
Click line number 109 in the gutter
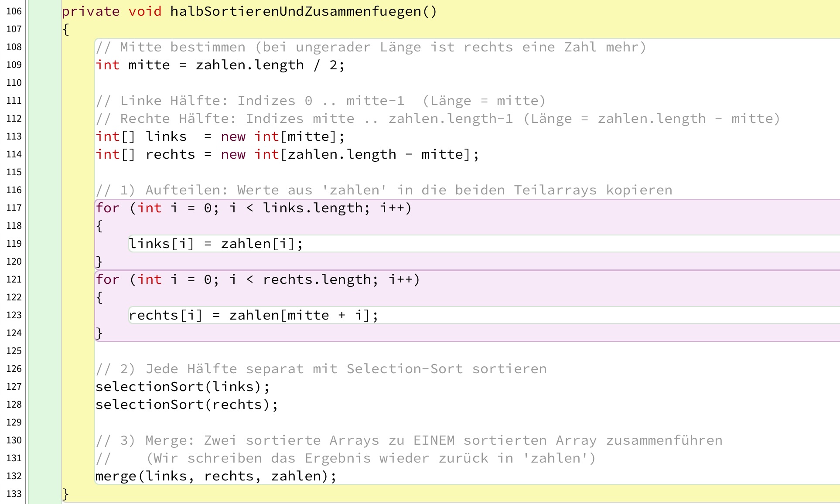(x=14, y=65)
